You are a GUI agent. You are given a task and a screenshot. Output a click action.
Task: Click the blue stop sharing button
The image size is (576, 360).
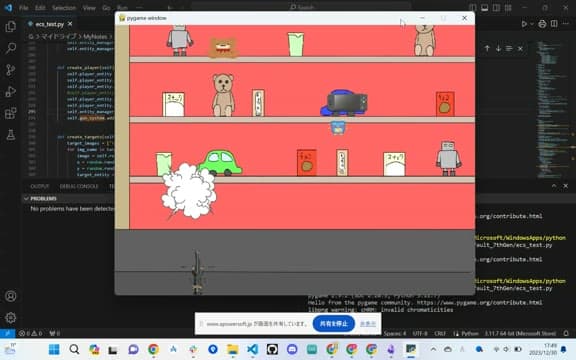point(334,324)
